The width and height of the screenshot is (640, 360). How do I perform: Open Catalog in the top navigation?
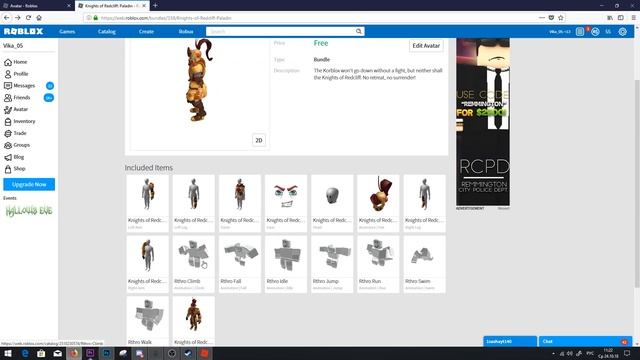(107, 31)
